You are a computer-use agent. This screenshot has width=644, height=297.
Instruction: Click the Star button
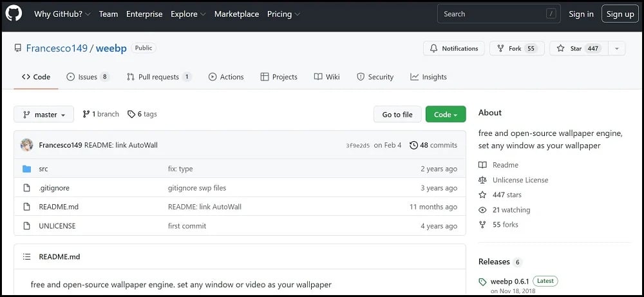[579, 48]
